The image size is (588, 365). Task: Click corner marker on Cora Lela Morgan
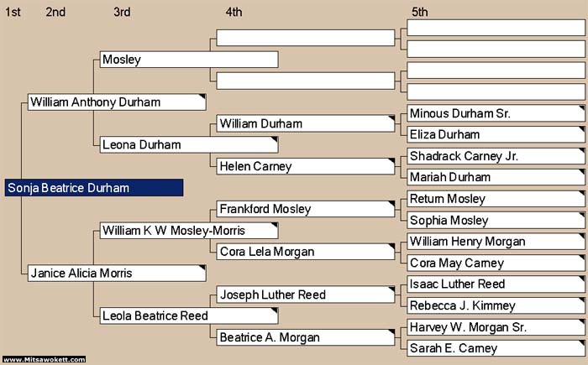tap(391, 247)
